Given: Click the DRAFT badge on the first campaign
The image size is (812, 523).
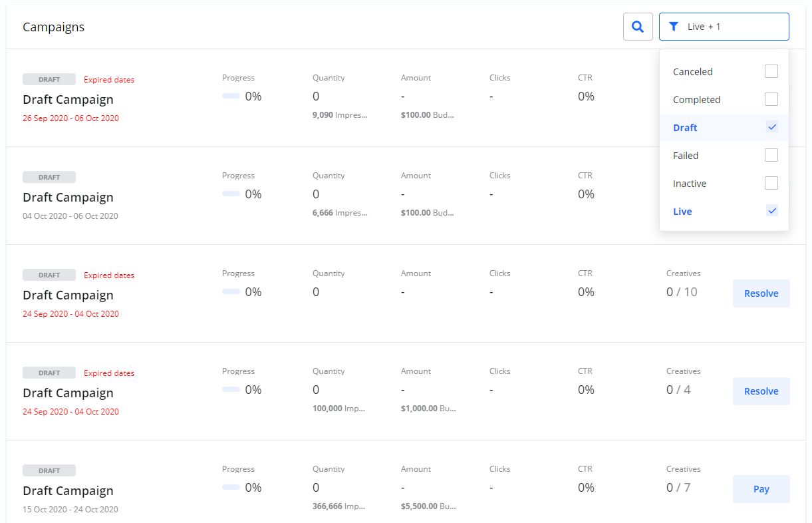Looking at the screenshot, I should tap(49, 79).
